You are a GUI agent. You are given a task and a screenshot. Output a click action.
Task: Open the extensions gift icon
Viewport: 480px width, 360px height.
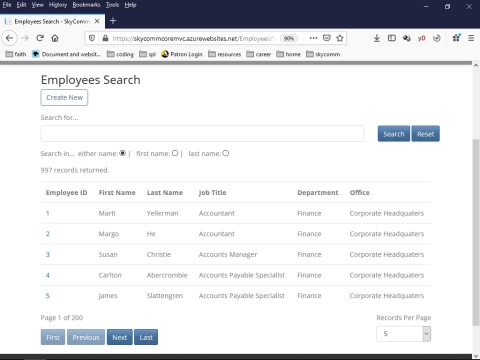click(456, 38)
